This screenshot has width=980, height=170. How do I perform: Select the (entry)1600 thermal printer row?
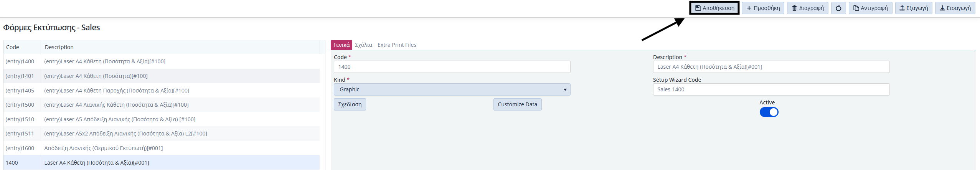pyautogui.click(x=162, y=148)
